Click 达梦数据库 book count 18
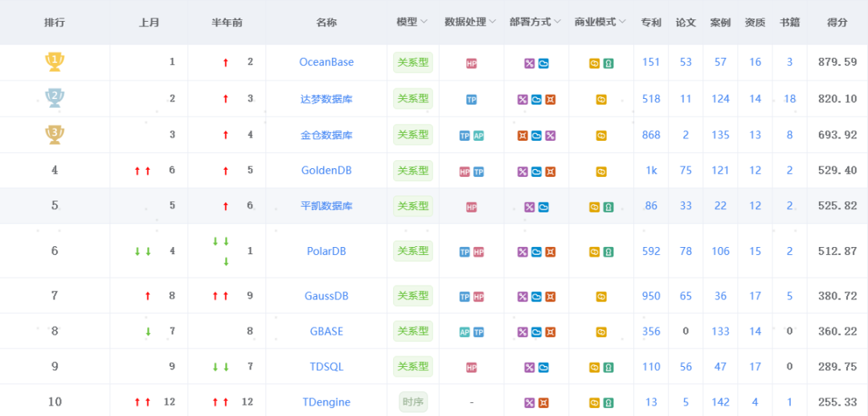Viewport: 868px width, 416px height. [x=789, y=99]
